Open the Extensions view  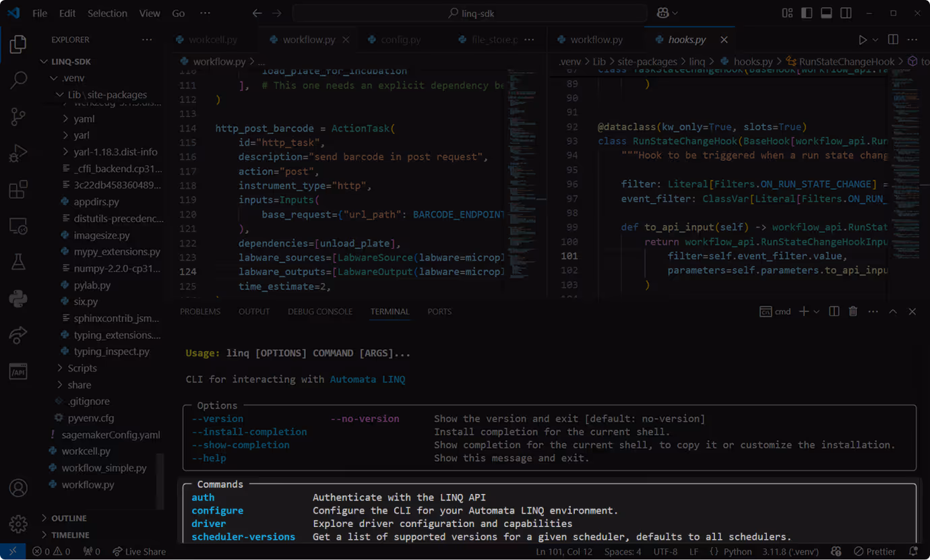18,189
